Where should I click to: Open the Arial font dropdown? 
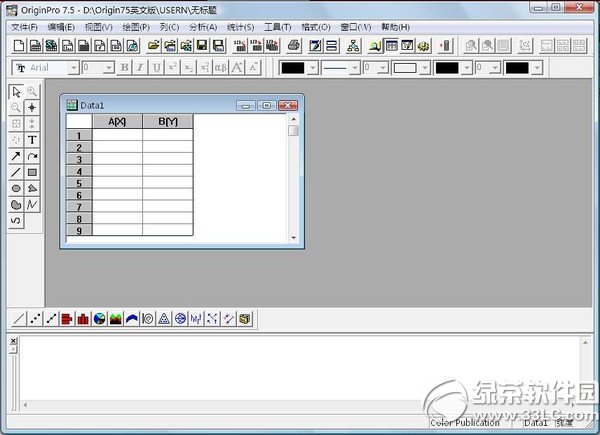73,68
